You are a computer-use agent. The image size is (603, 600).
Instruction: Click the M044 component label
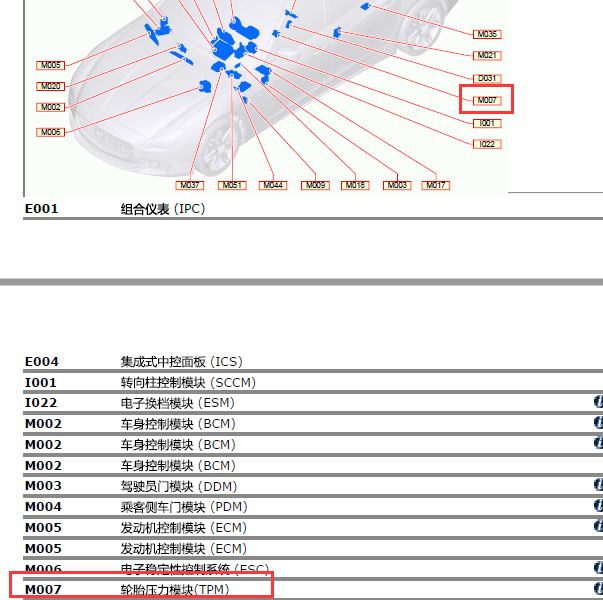point(273,185)
